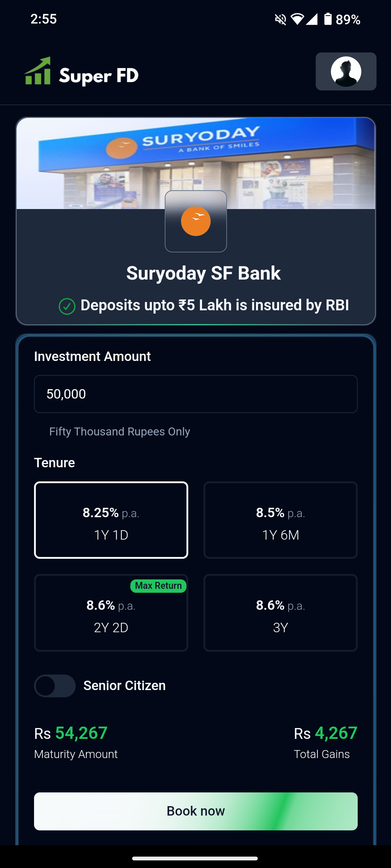The height and width of the screenshot is (868, 391).
Task: Choose the 8.6% 3Y tenure option
Action: (281, 613)
